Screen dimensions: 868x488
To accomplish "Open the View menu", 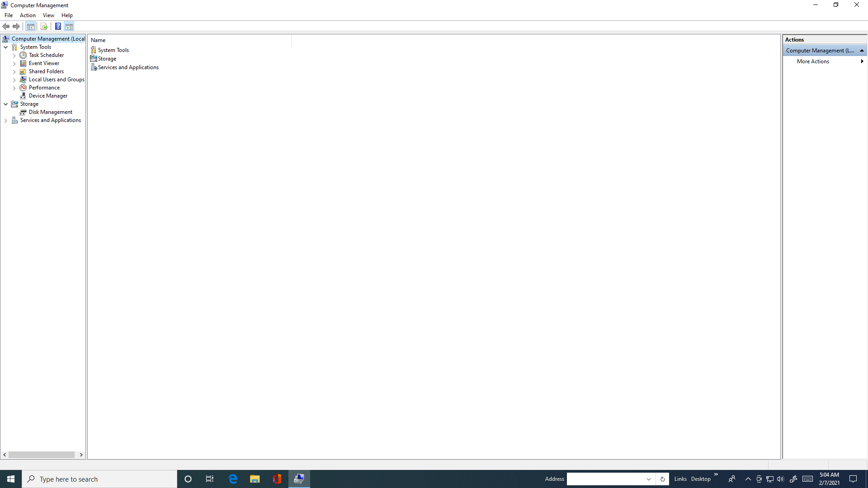I will pos(48,15).
